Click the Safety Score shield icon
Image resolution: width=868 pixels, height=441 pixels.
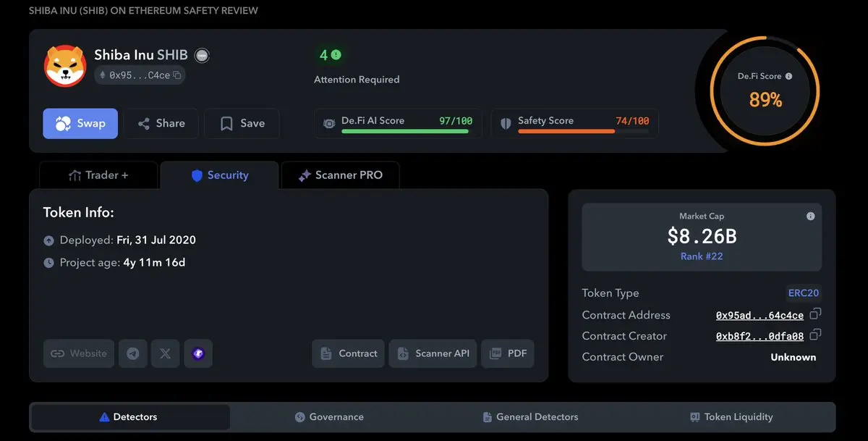[506, 123]
